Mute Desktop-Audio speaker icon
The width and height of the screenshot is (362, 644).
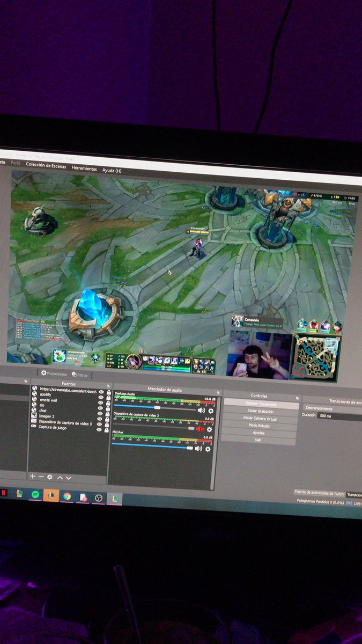(x=201, y=410)
